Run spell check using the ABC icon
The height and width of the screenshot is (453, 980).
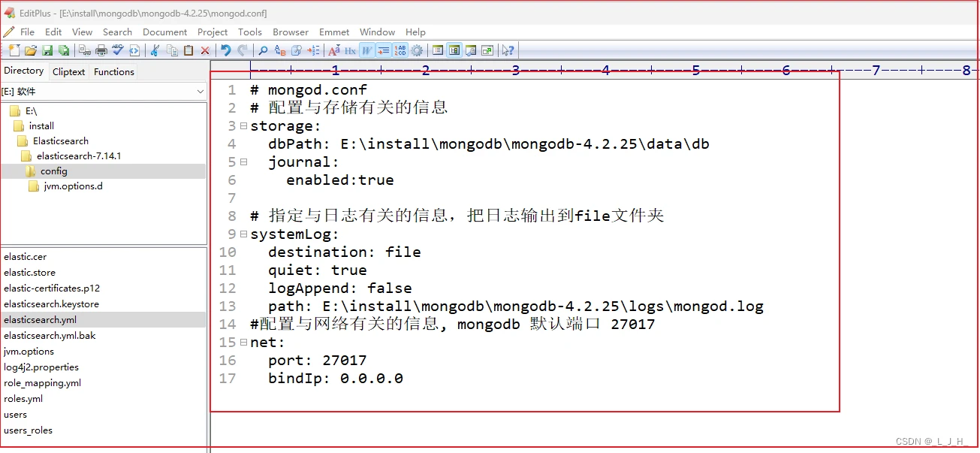tap(118, 50)
